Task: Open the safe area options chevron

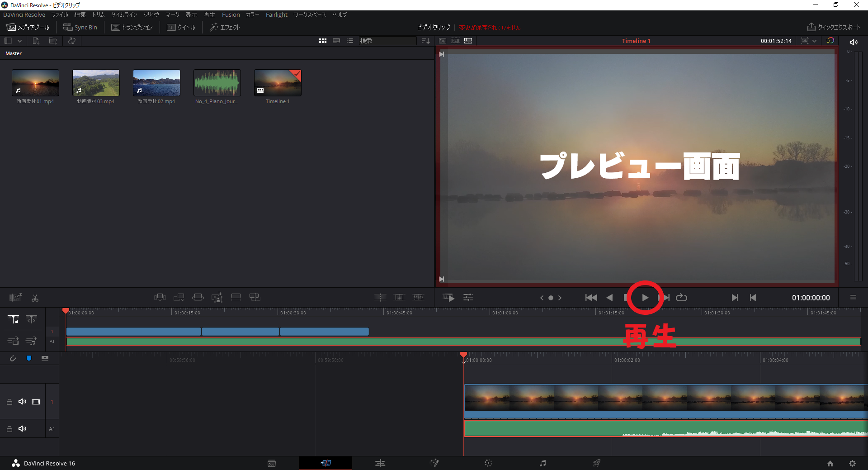Action: tap(815, 41)
